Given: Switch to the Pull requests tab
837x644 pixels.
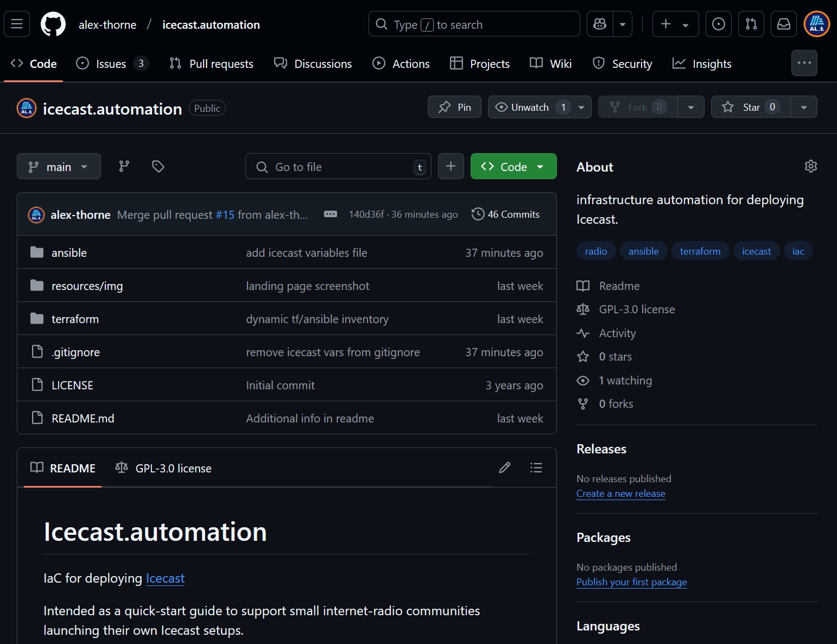Looking at the screenshot, I should [211, 64].
